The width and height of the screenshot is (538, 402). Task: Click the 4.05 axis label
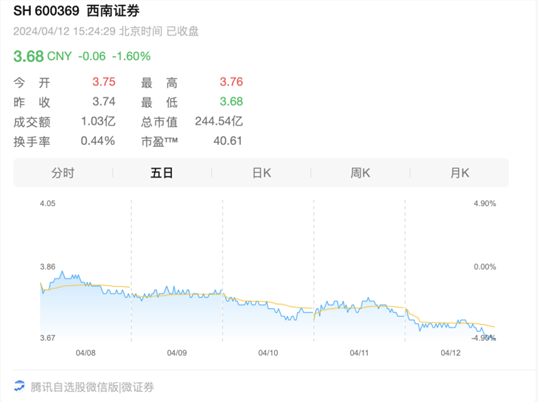(x=48, y=203)
